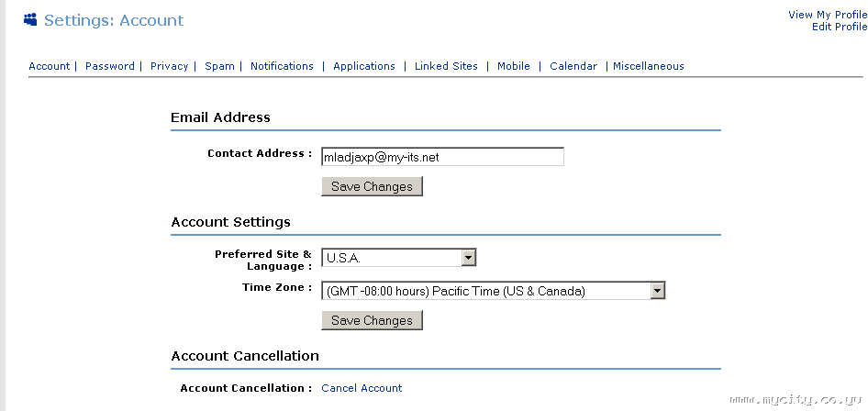The height and width of the screenshot is (411, 868).
Task: Go to the Privacy tab
Action: point(169,66)
